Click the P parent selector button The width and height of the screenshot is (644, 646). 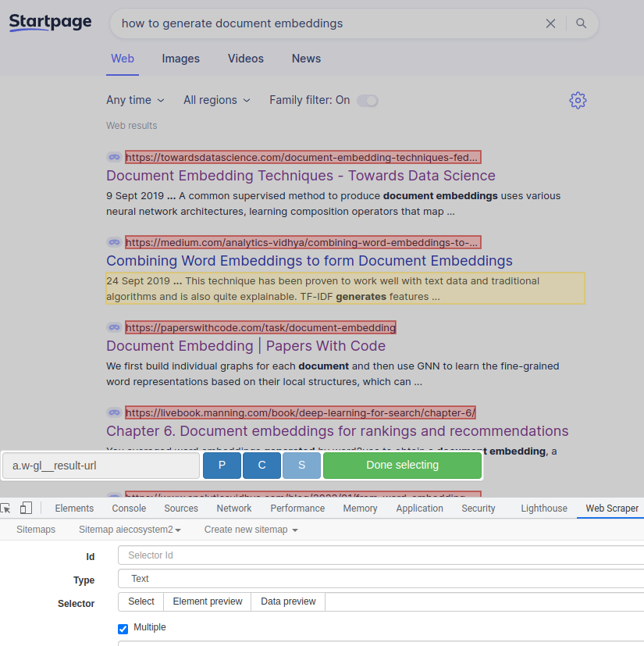[222, 466]
